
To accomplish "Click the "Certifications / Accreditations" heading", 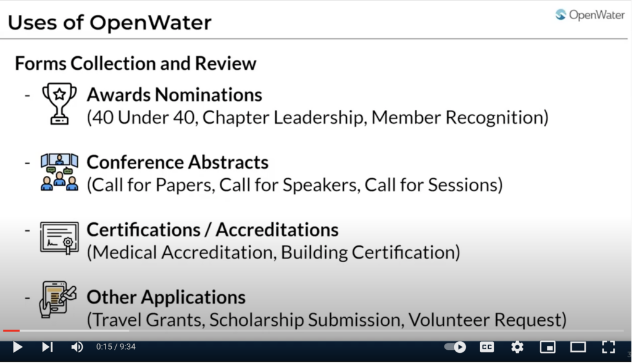I will pos(212,230).
